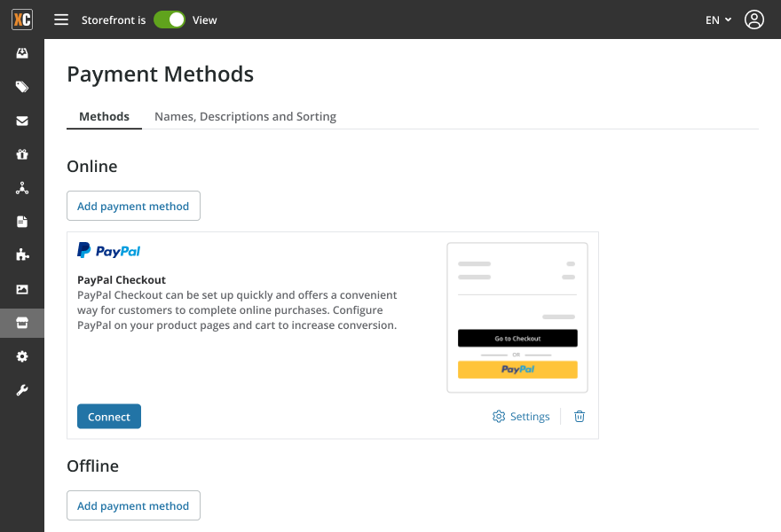Click the puzzle piece add-ons icon
Image resolution: width=781 pixels, height=532 pixels.
[x=22, y=255]
